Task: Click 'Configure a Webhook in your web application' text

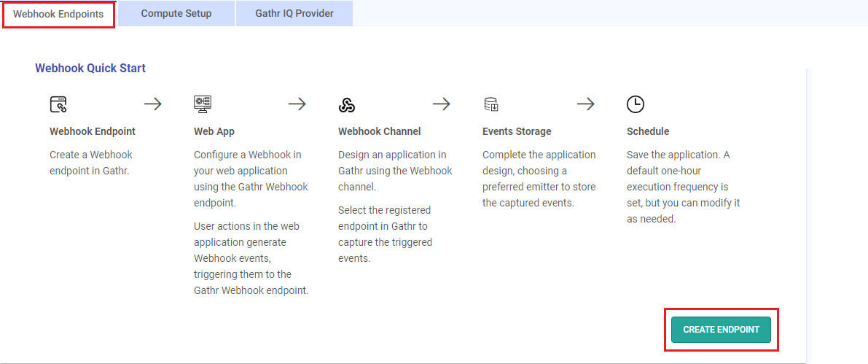Action: tap(251, 179)
